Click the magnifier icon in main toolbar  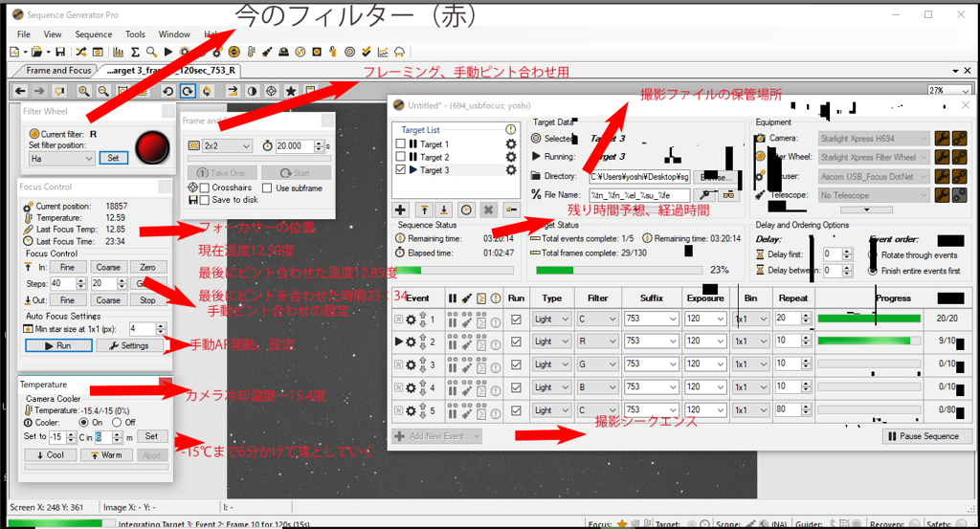151,52
